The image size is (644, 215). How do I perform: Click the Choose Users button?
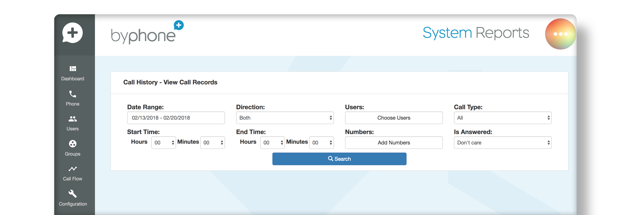393,118
